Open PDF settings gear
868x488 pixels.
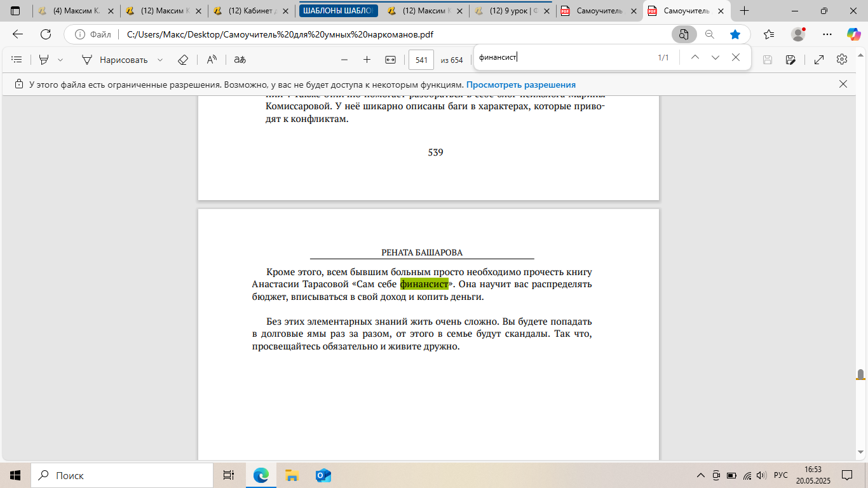842,60
